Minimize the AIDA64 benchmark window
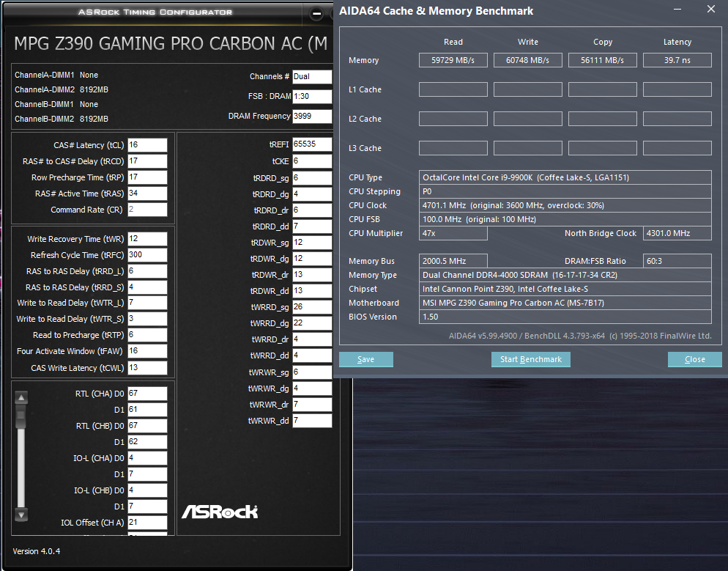This screenshot has height=571, width=728. tap(677, 10)
